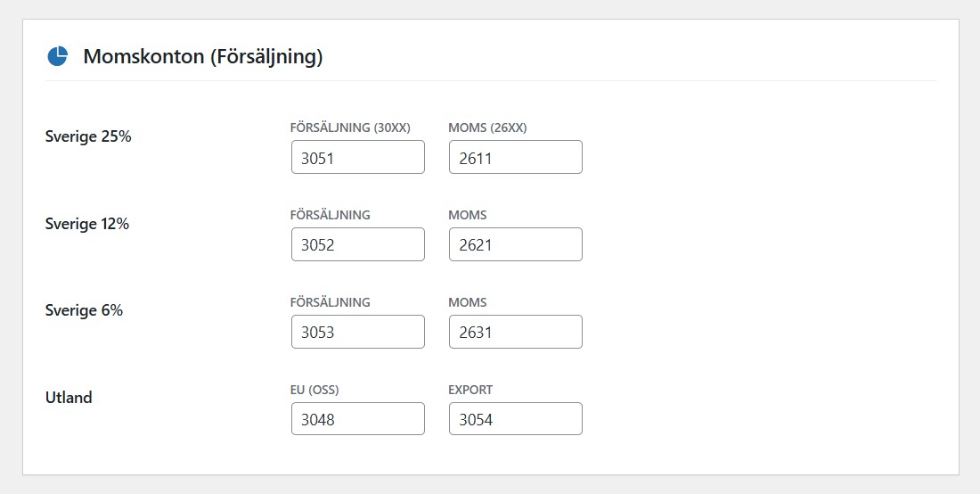Click the EXPORT field label
Image resolution: width=980 pixels, height=494 pixels.
pyautogui.click(x=470, y=390)
